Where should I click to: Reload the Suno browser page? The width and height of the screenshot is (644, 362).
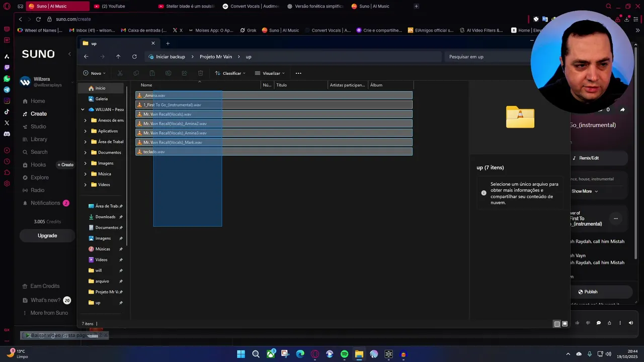click(x=38, y=19)
